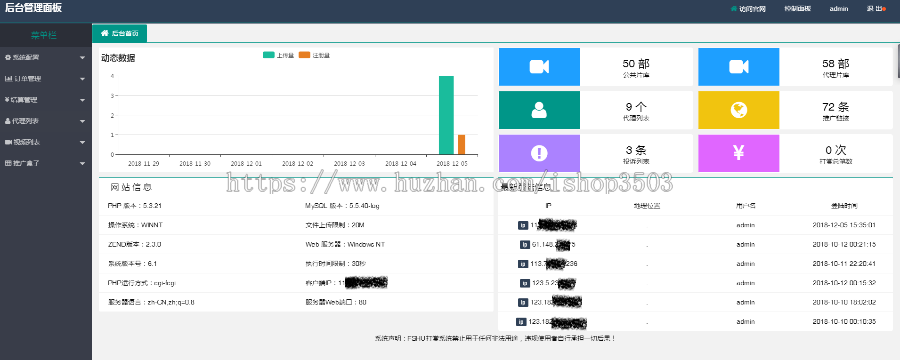Expand the yen-icon settlement menu arrow
The height and width of the screenshot is (360, 900).
tap(83, 100)
